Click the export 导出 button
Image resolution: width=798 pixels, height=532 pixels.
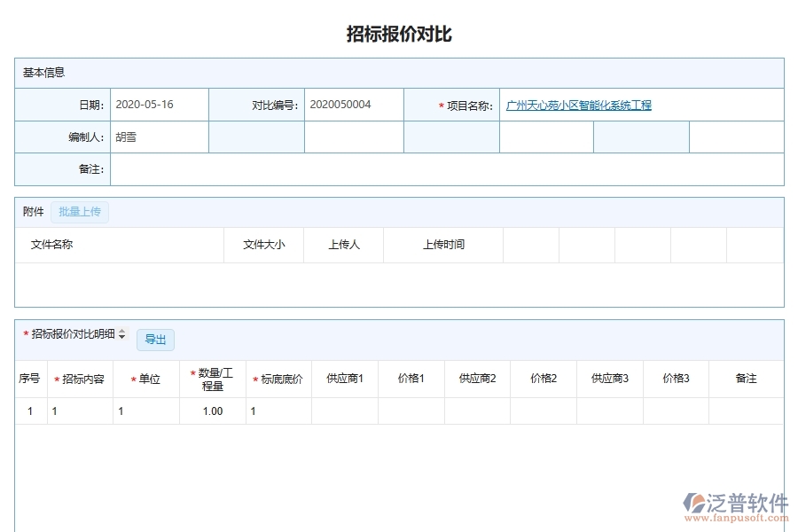(x=157, y=340)
